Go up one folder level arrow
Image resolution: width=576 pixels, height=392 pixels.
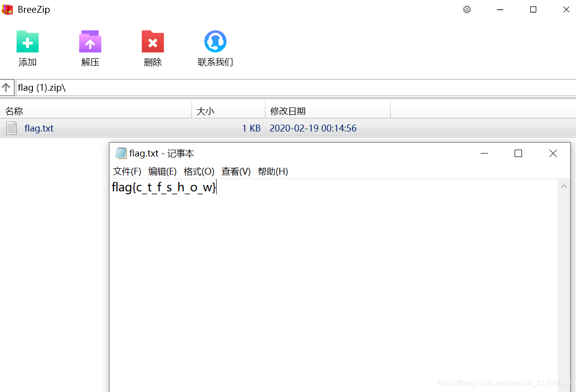(x=6, y=87)
